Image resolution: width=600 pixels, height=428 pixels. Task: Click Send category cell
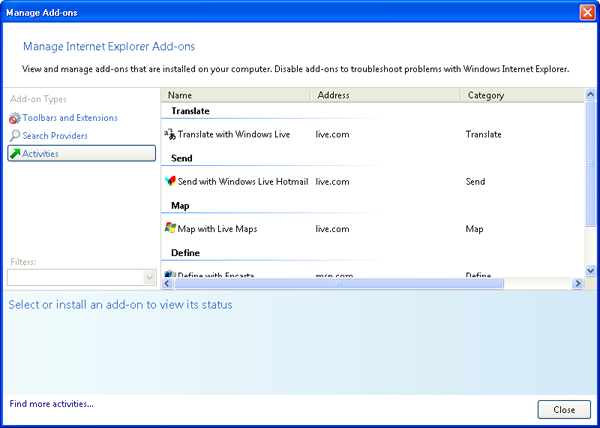(x=475, y=182)
